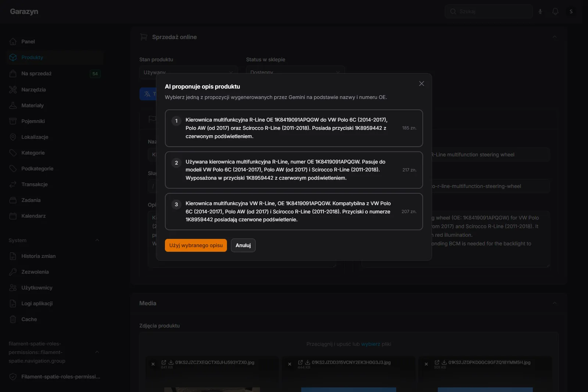588x392 pixels.
Task: Open Lokalizacje in the sidebar
Action: [x=55, y=137]
